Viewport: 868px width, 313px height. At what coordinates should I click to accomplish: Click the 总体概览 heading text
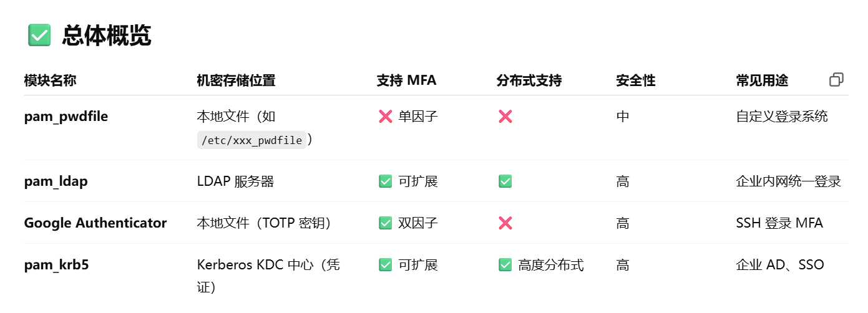(107, 36)
